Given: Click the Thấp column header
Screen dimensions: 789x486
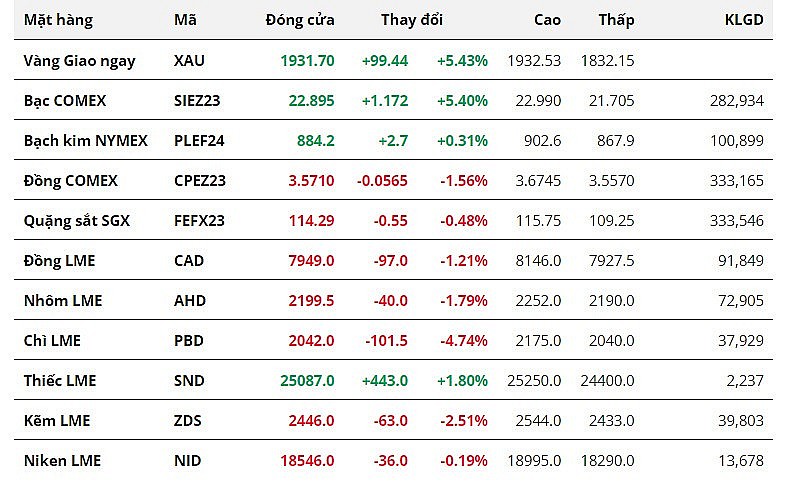Looking at the screenshot, I should (x=616, y=20).
